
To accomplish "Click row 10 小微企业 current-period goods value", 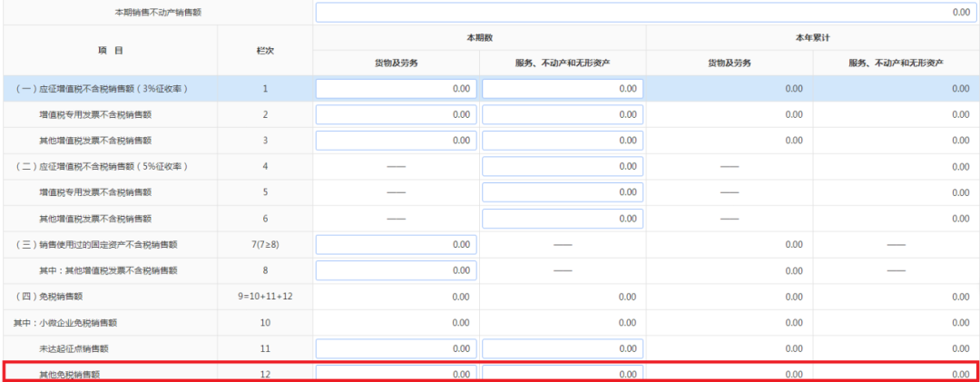I will pyautogui.click(x=461, y=323).
